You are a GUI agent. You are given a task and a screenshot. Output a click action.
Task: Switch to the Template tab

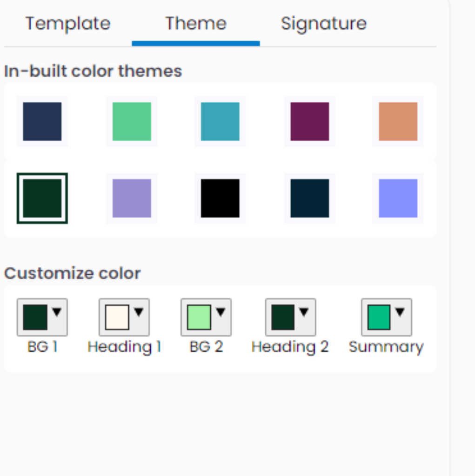coord(67,23)
